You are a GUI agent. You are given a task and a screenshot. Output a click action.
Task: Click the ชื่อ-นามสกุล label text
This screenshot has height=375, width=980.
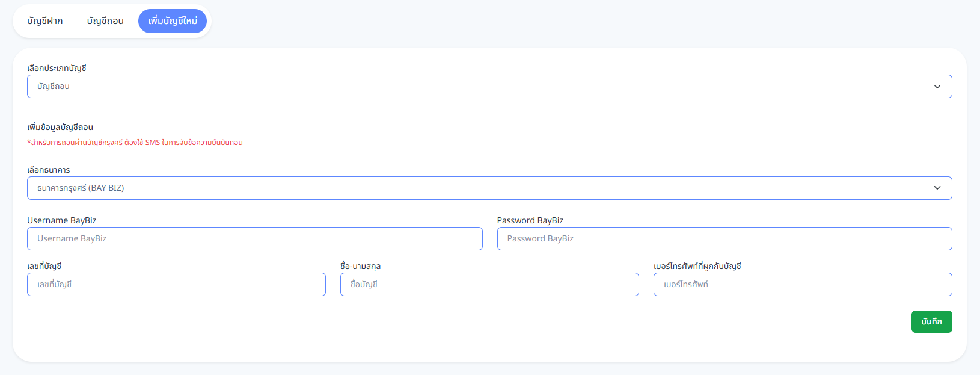360,266
